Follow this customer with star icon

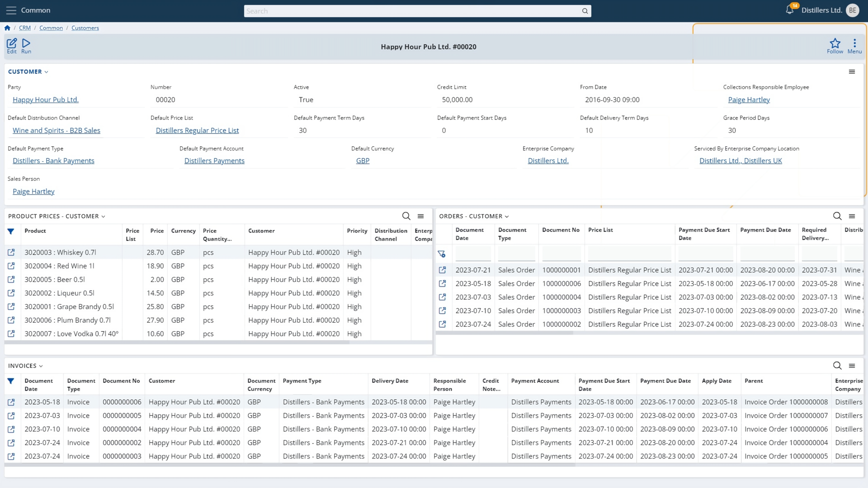click(835, 43)
